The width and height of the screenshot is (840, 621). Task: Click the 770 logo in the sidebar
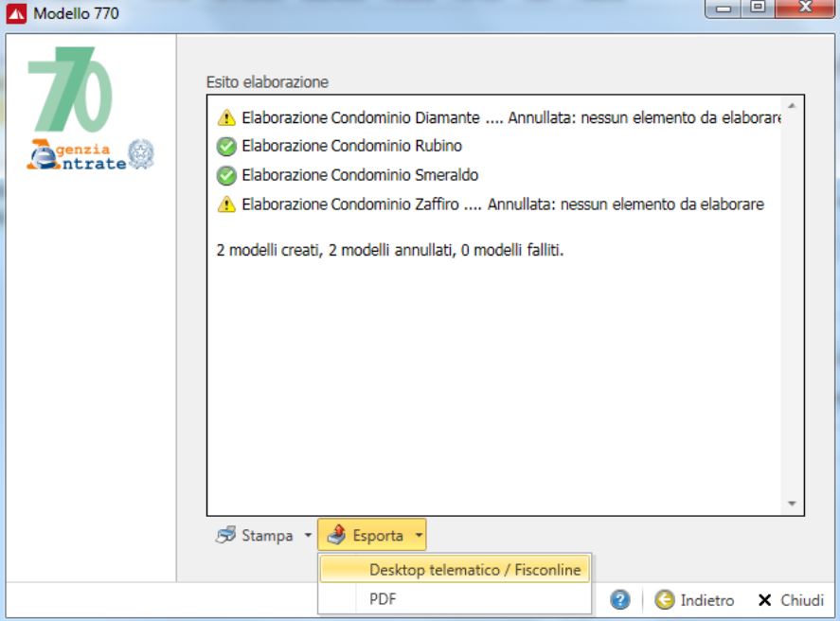coord(70,89)
